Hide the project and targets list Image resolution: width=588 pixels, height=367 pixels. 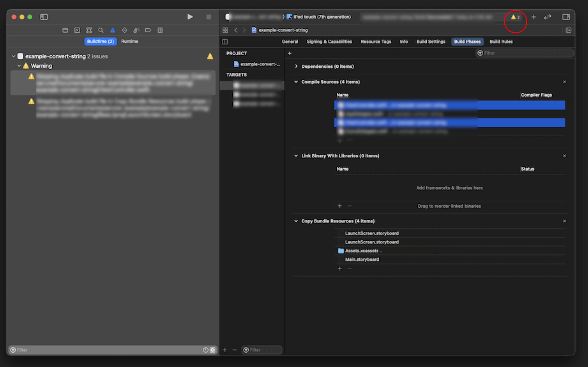[x=225, y=42]
